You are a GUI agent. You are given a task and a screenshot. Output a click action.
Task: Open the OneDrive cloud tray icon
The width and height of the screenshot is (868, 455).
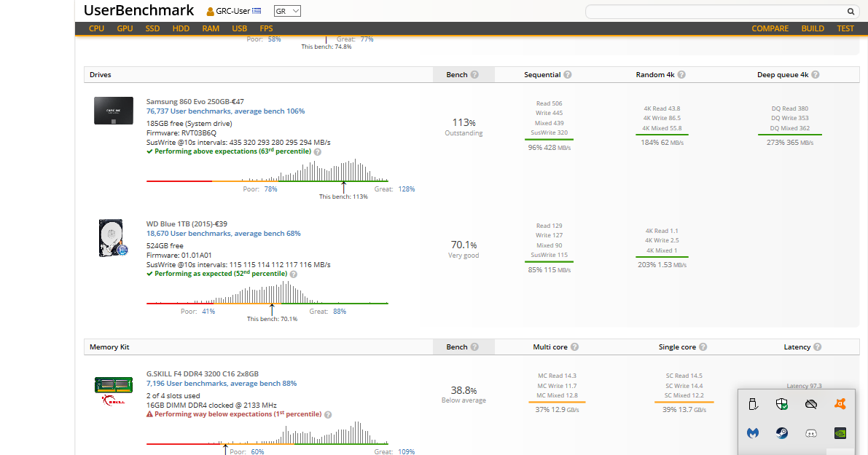811,404
